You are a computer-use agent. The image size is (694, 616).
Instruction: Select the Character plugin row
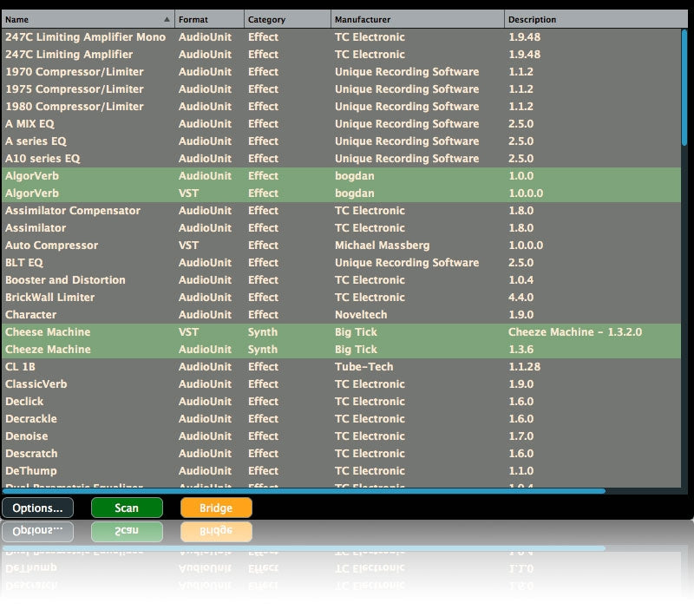pos(341,315)
